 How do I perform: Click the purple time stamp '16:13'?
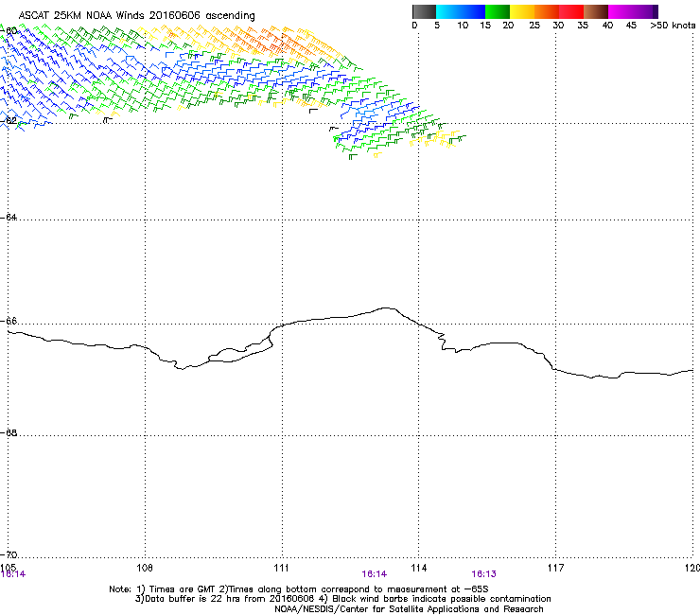pos(484,574)
